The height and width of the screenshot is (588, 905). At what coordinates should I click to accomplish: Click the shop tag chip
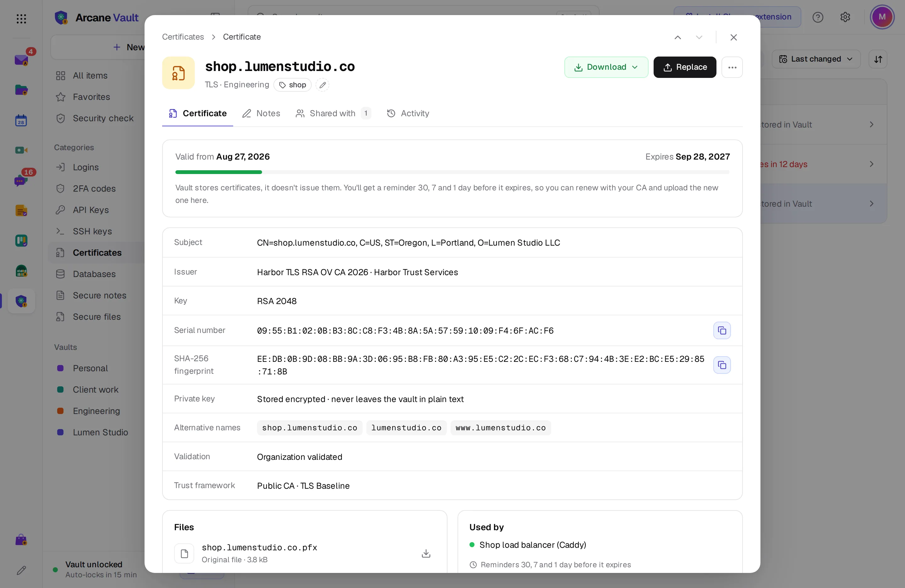point(293,85)
